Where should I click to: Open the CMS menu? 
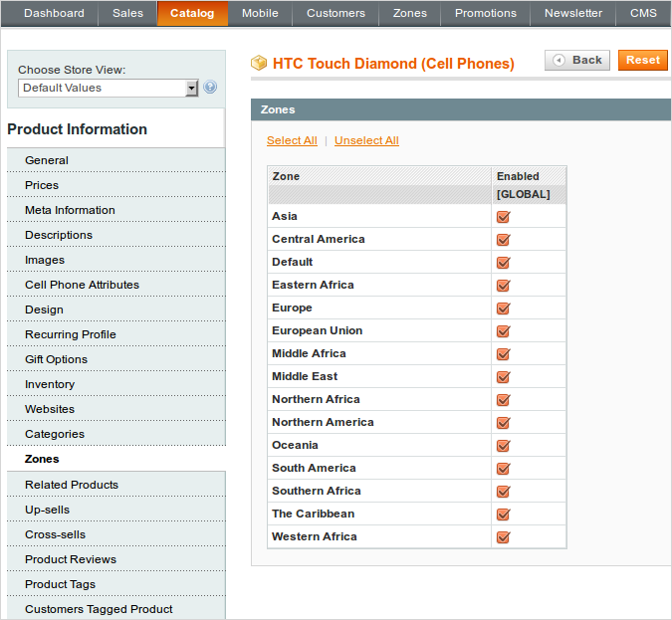643,13
